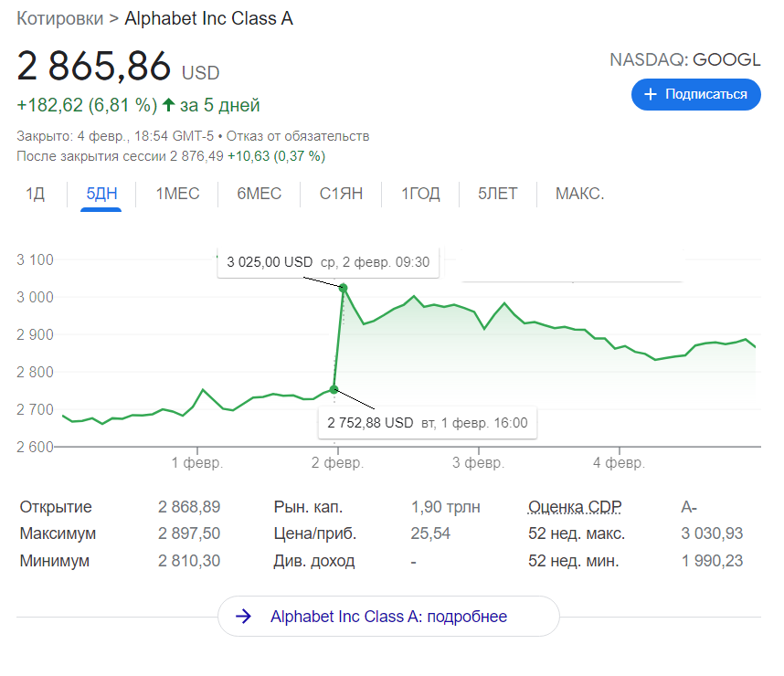Click the NASDAQ: GOOGL ticker text

pyautogui.click(x=685, y=59)
